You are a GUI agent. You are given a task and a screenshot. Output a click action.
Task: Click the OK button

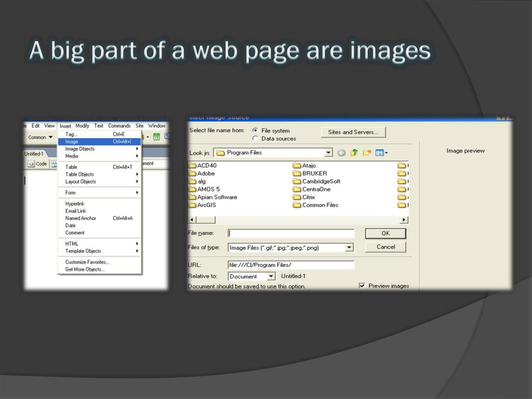click(385, 233)
